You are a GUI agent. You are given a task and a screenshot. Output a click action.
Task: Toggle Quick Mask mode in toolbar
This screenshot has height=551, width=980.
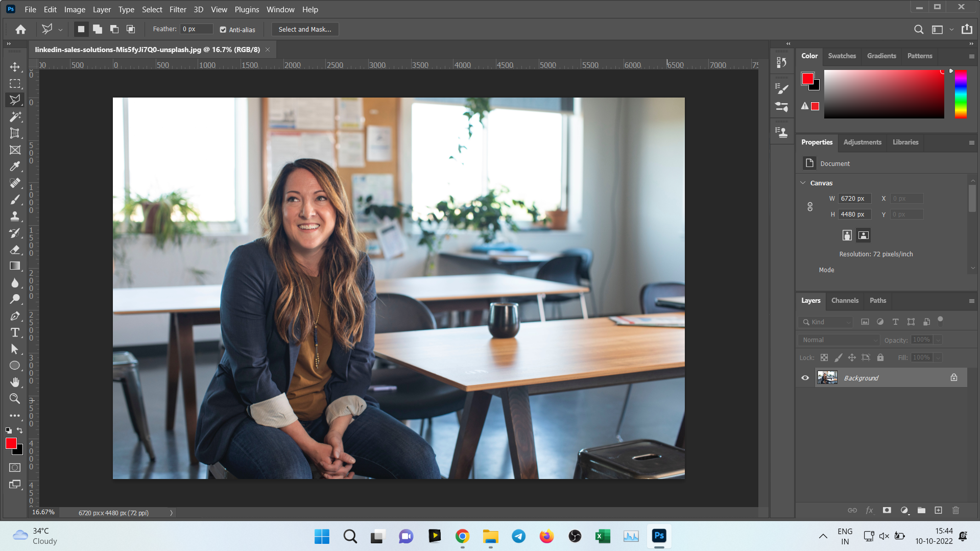click(15, 467)
